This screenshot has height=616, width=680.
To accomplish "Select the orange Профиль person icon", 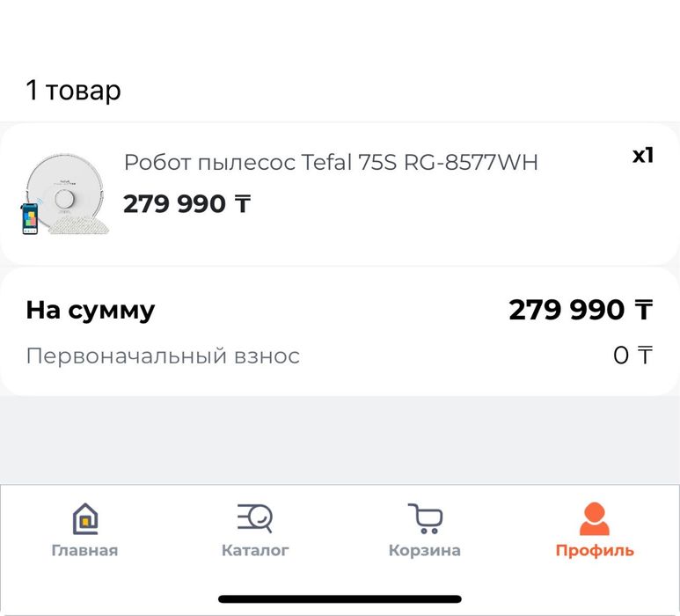I will [594, 518].
